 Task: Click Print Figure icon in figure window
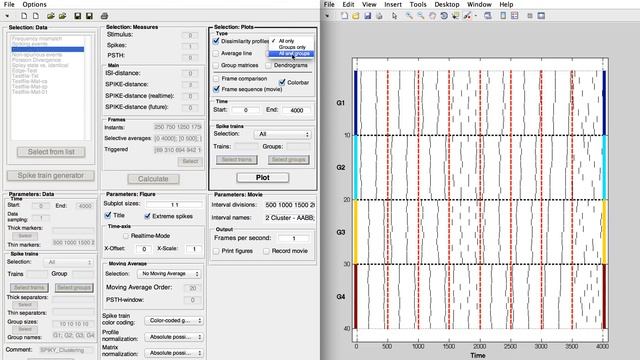[379, 16]
